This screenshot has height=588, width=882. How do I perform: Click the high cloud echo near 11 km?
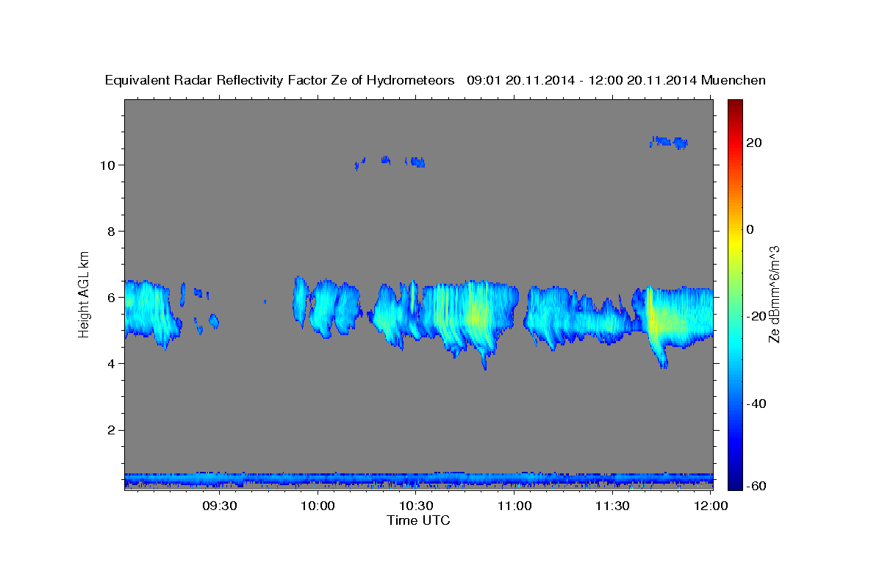coord(669,142)
